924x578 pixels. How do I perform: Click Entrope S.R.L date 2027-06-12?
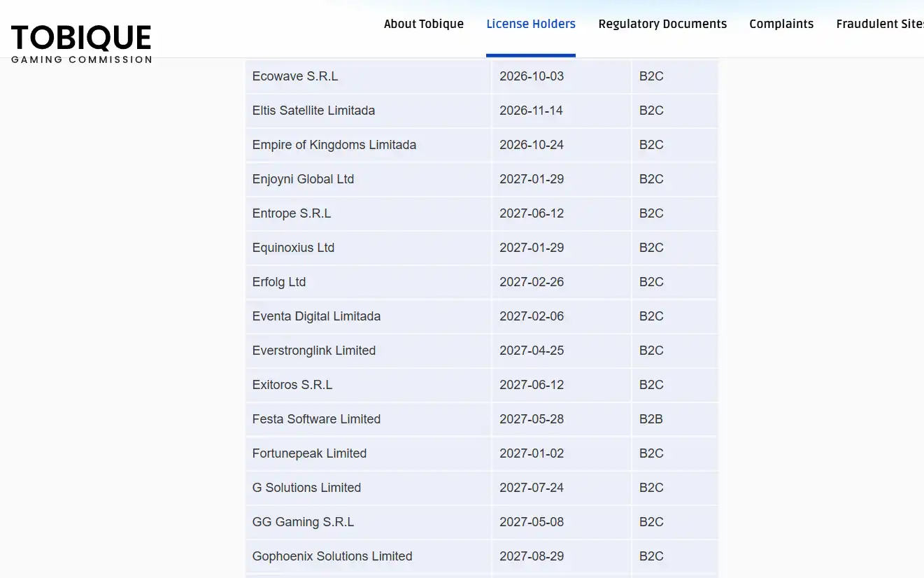(532, 213)
